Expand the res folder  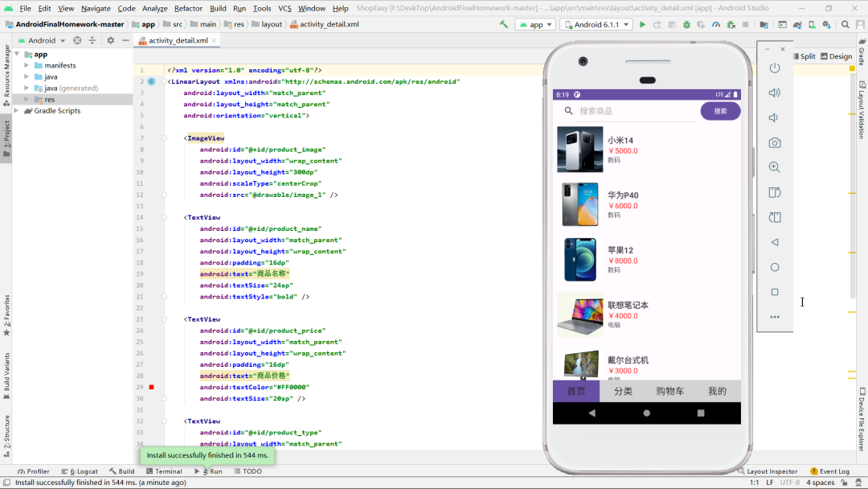click(x=27, y=99)
